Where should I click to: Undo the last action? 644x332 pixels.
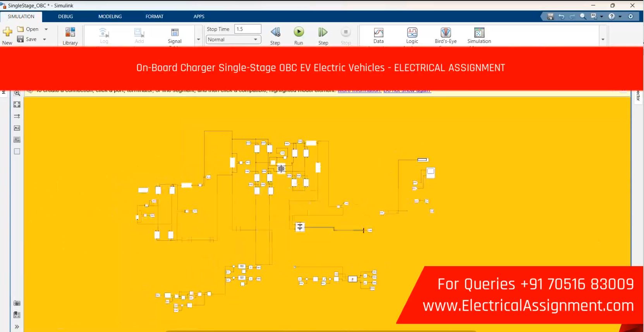[x=561, y=16]
